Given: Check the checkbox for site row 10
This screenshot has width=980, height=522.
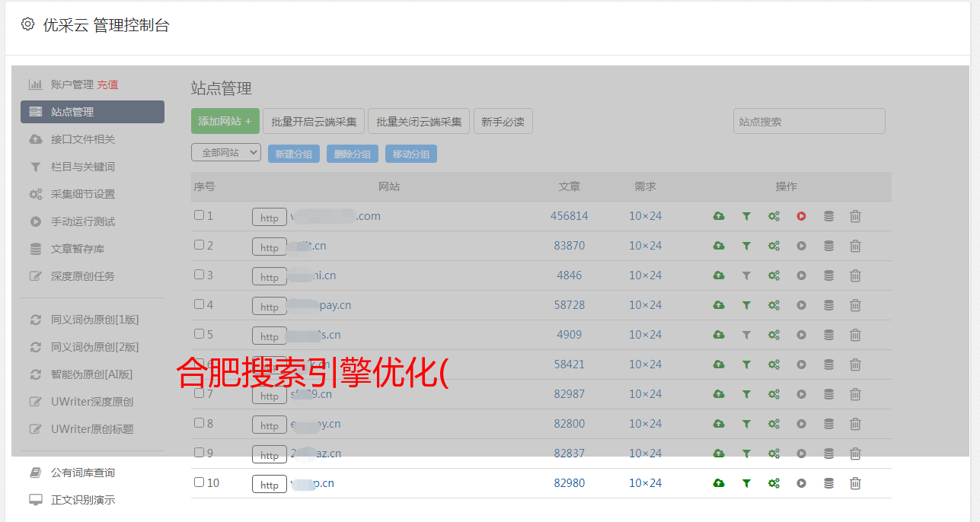Looking at the screenshot, I should [x=199, y=482].
